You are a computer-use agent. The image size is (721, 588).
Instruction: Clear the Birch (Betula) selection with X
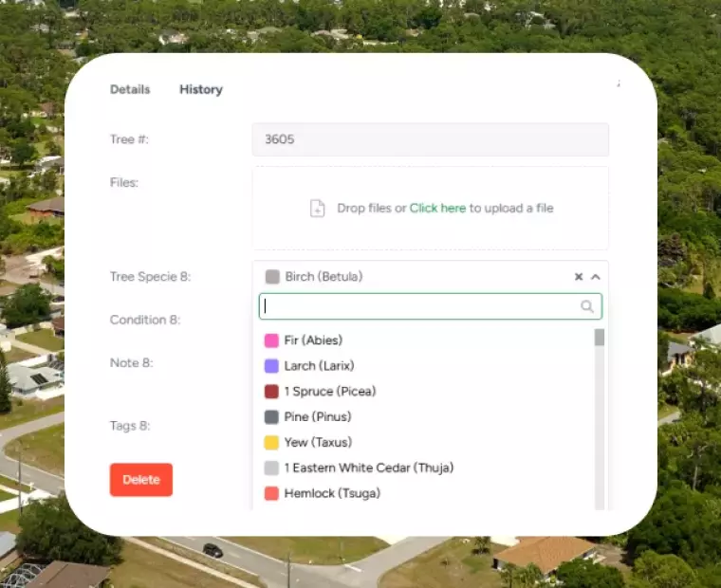(579, 276)
